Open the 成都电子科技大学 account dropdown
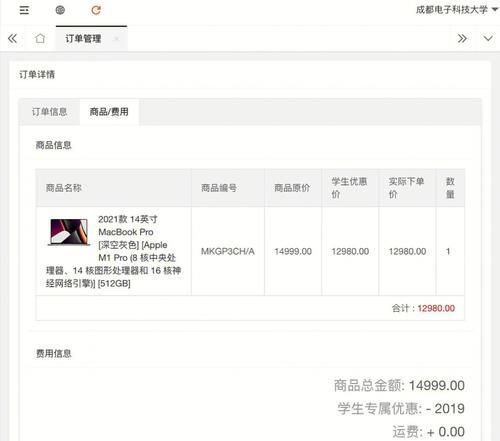Image resolution: width=500 pixels, height=441 pixels. tap(457, 10)
